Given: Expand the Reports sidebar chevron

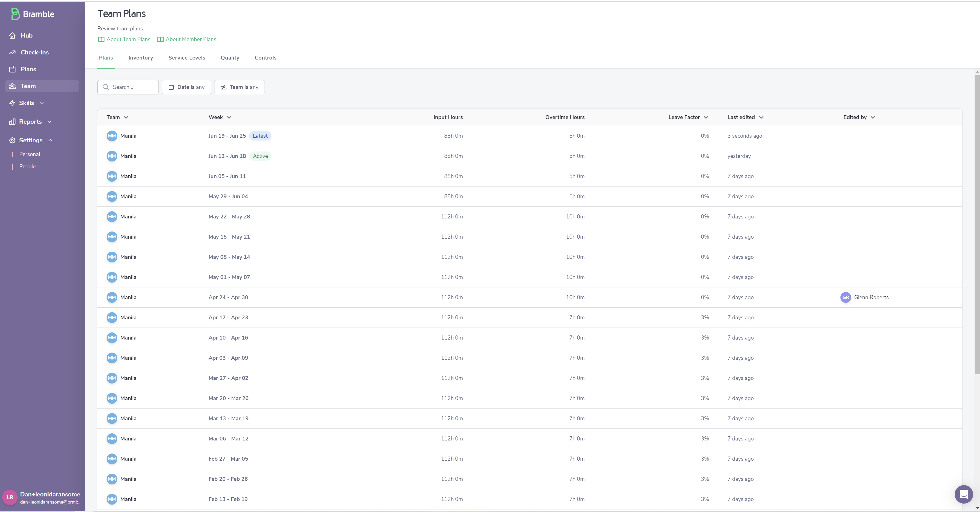Looking at the screenshot, I should [49, 122].
